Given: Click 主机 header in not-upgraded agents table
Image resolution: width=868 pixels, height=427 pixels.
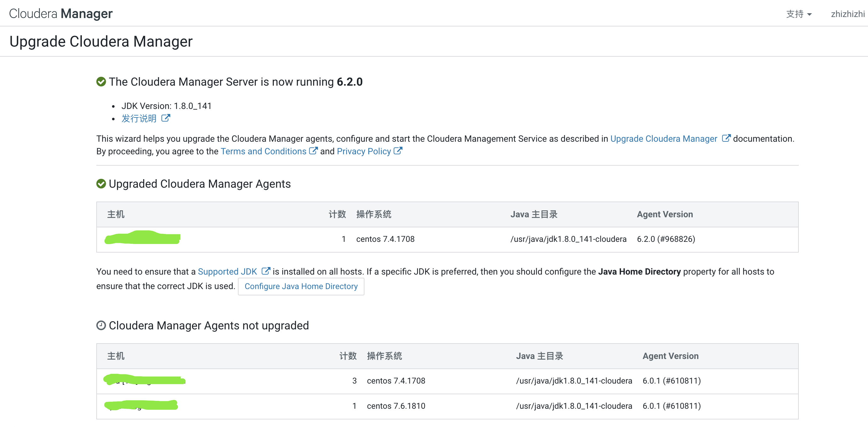Looking at the screenshot, I should point(116,356).
